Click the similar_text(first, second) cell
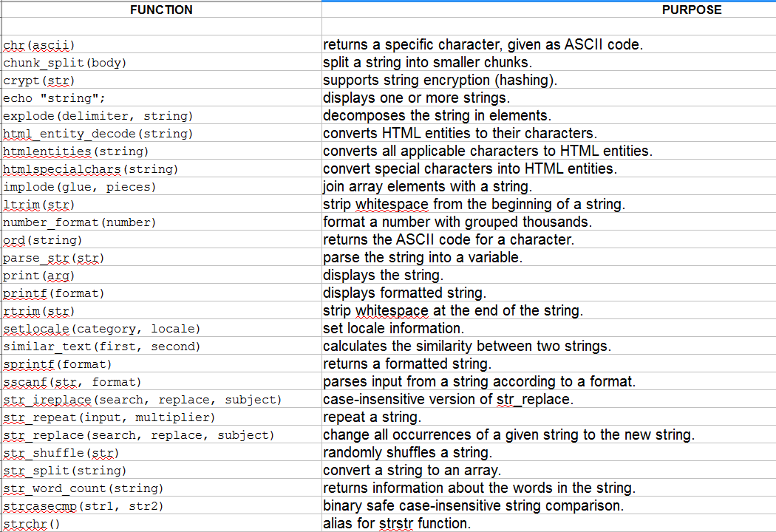The image size is (776, 532). (x=102, y=347)
